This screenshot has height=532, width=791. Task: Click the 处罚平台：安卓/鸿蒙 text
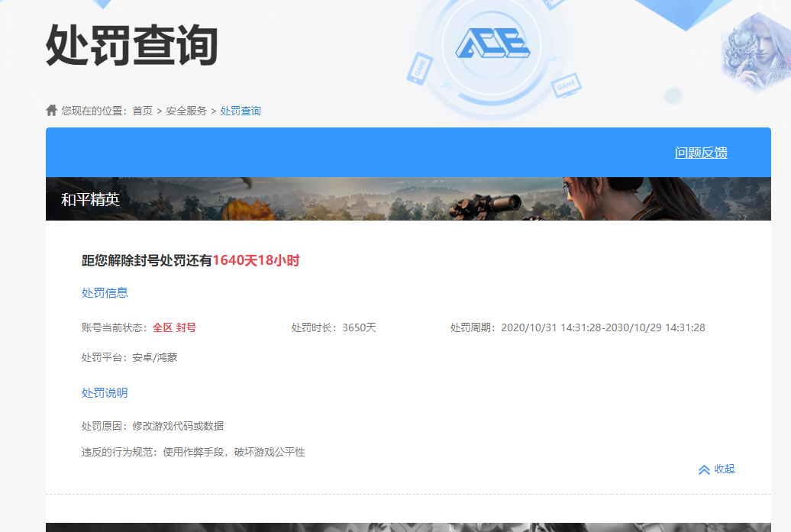129,357
